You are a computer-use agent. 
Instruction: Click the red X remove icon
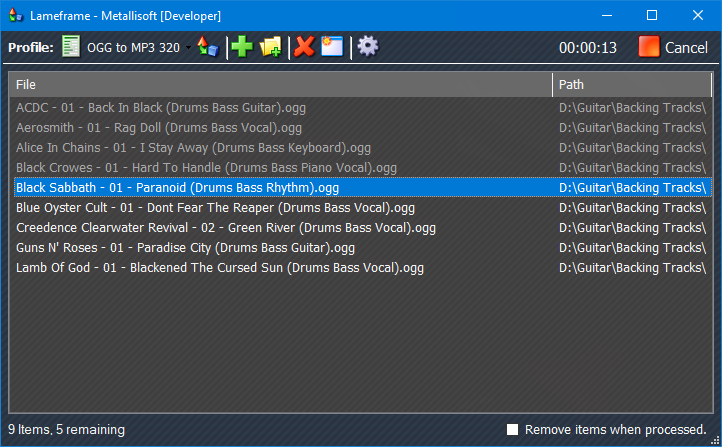pos(305,47)
